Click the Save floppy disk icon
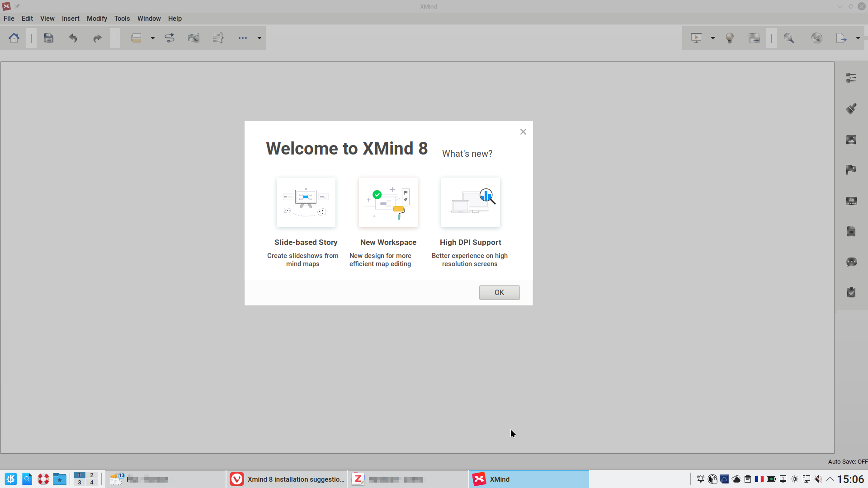The image size is (868, 488). coord(49,38)
